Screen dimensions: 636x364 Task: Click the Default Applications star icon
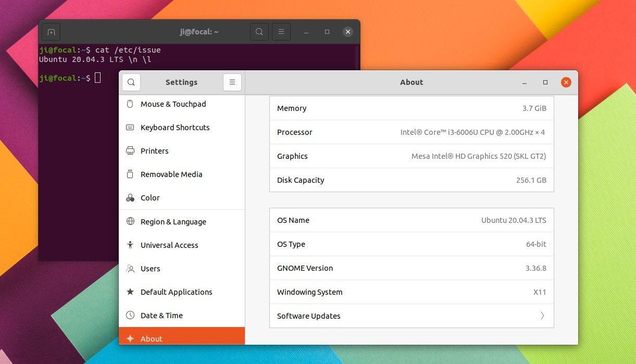click(x=130, y=292)
